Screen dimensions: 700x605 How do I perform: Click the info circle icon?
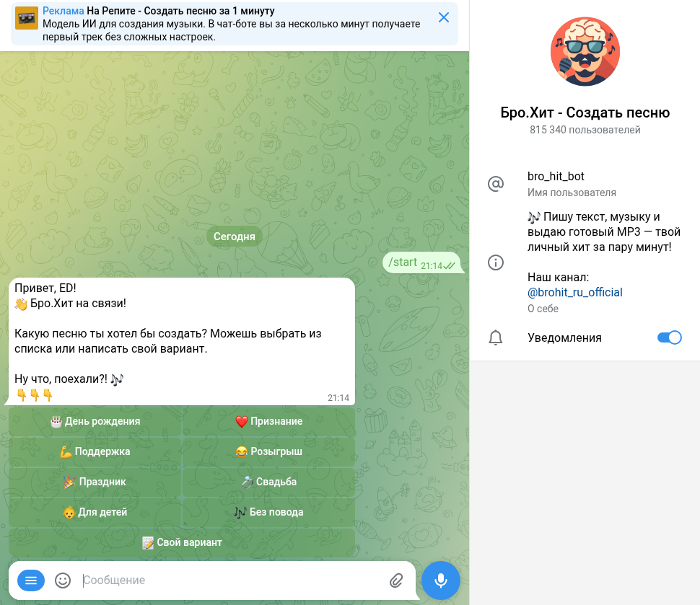point(496,262)
